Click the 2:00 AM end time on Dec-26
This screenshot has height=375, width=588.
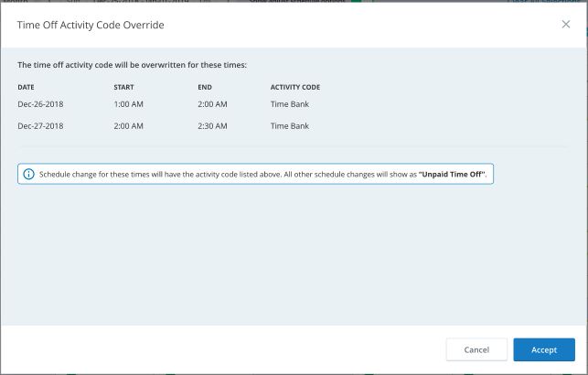(211, 104)
